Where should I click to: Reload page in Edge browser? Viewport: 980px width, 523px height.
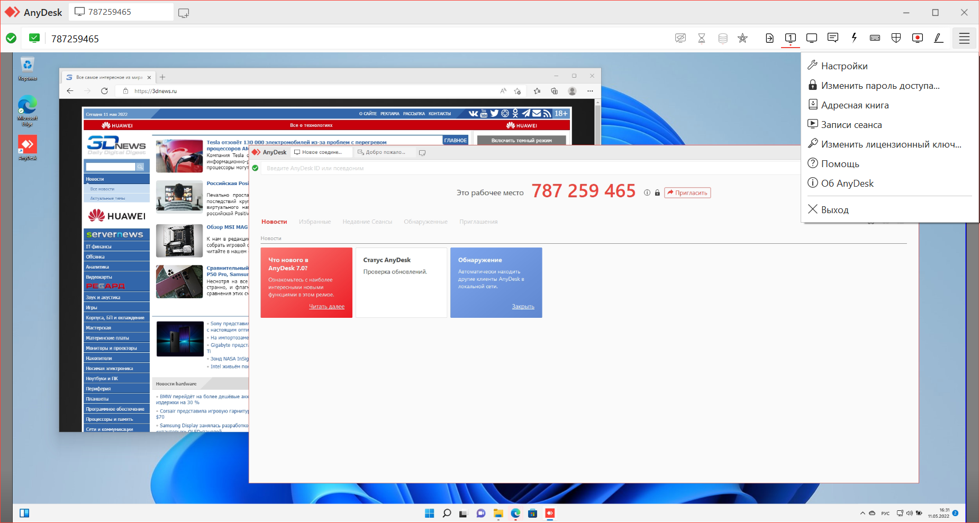click(x=104, y=91)
